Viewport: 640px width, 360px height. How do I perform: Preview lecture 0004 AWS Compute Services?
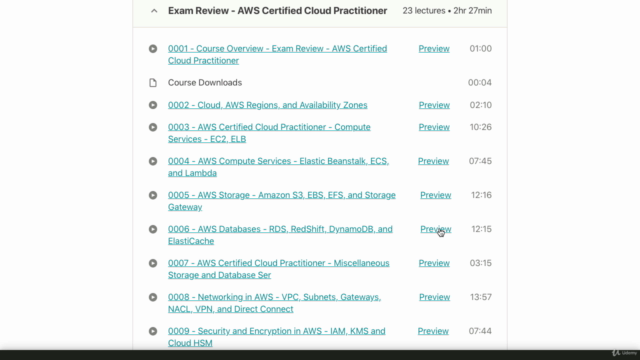click(x=433, y=161)
